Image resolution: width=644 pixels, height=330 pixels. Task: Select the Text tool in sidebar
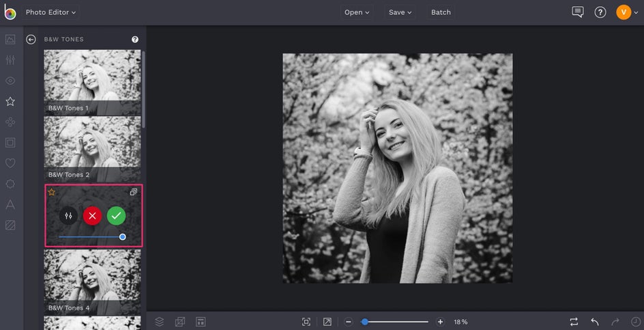[10, 204]
